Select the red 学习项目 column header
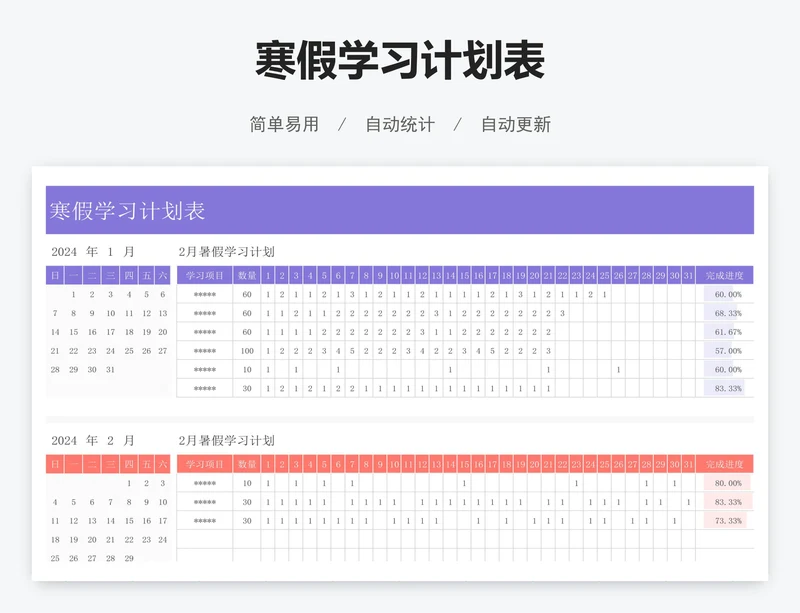Image resolution: width=800 pixels, height=613 pixels. tap(205, 464)
